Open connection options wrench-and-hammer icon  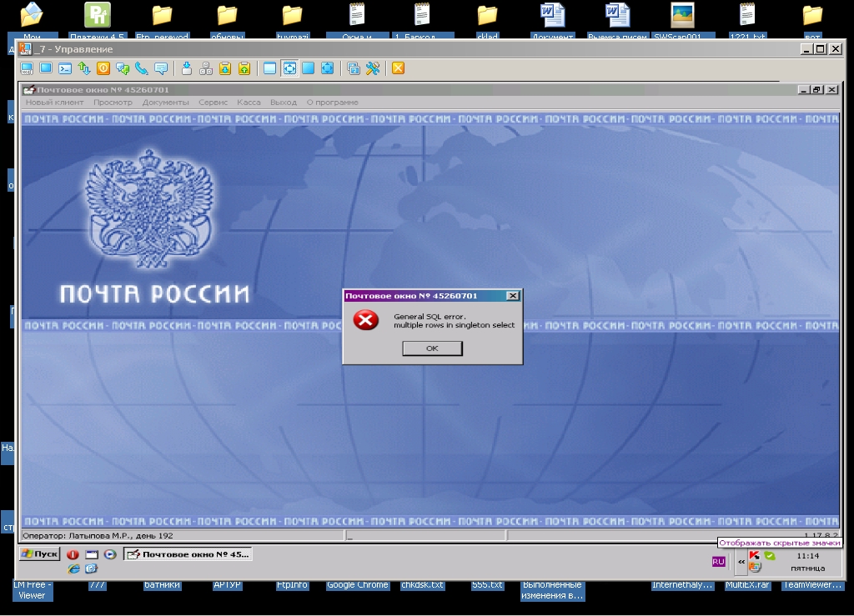(x=373, y=68)
